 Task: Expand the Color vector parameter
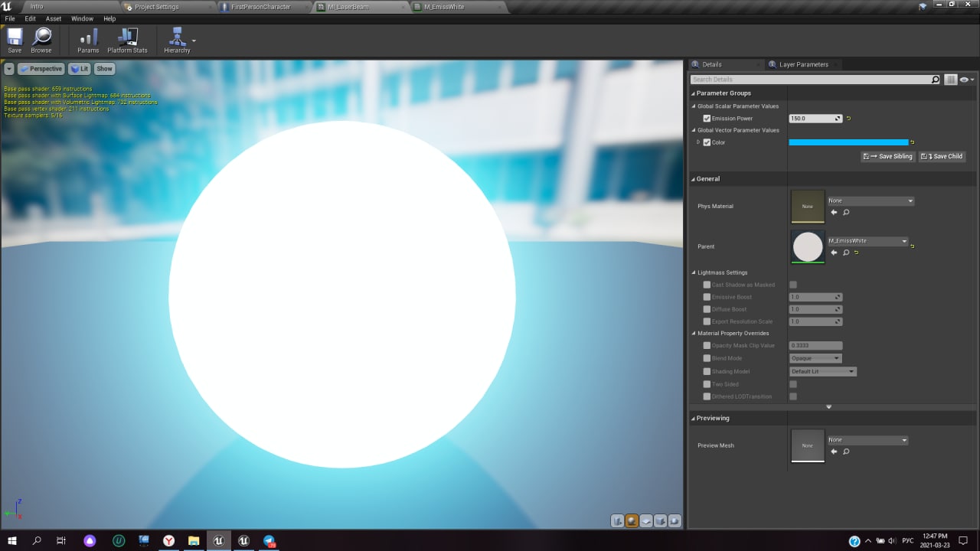697,142
